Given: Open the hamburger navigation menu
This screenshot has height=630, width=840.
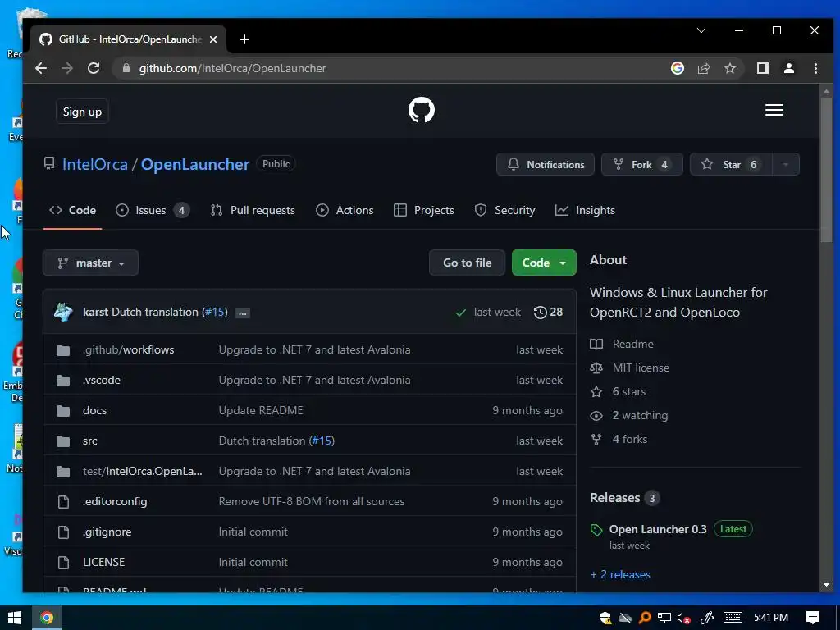Looking at the screenshot, I should pyautogui.click(x=774, y=111).
